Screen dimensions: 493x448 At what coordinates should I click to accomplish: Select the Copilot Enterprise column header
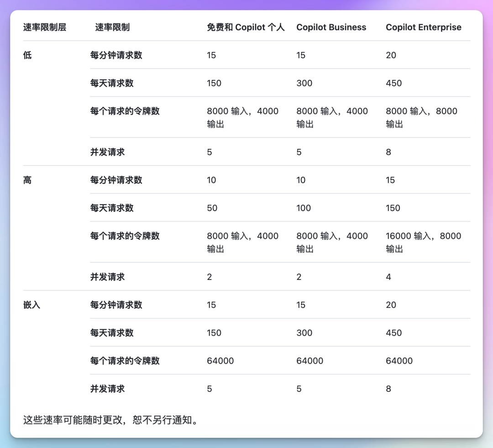tap(424, 27)
